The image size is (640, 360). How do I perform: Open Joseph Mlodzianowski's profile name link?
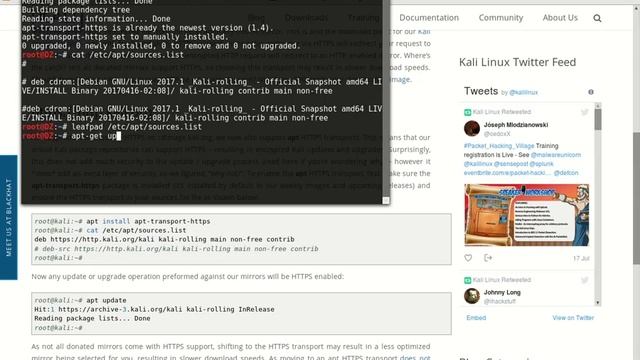click(516, 125)
